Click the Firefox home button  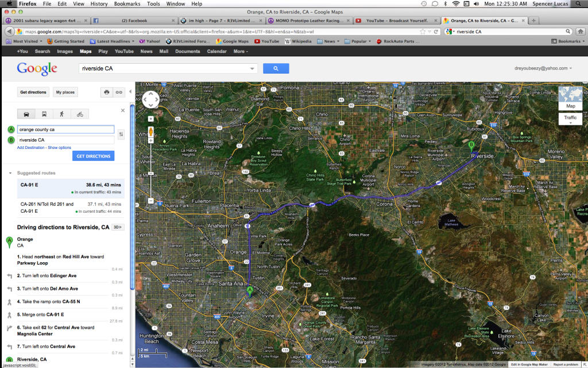coord(581,32)
